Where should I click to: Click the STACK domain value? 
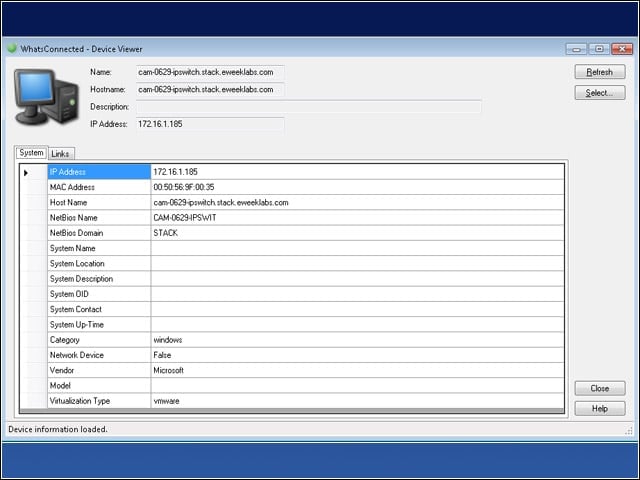165,233
